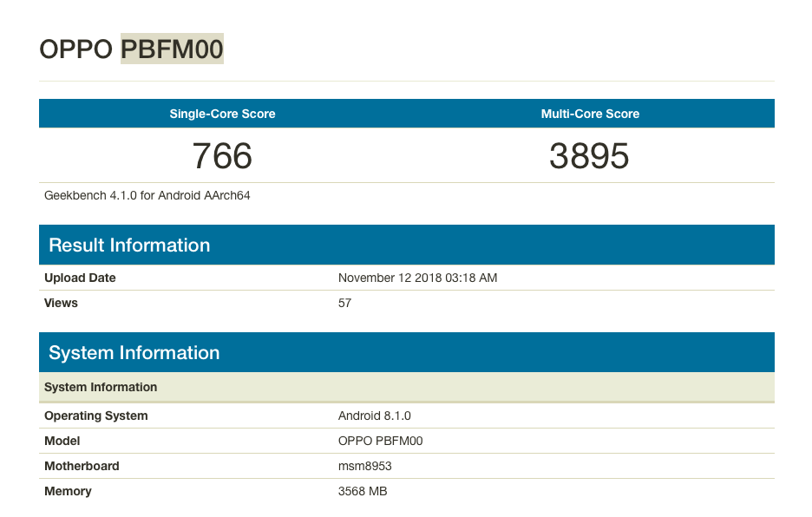812x517 pixels.
Task: Select the Single-Core Score column header
Action: pyautogui.click(x=223, y=114)
